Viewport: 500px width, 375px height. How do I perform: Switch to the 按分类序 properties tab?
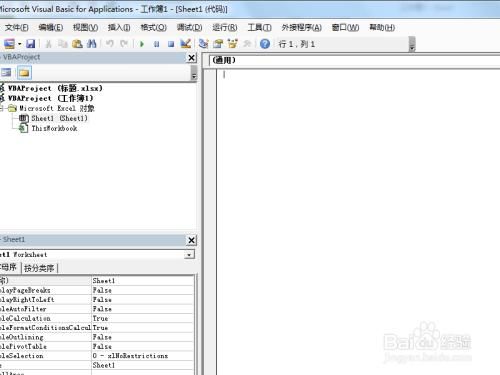39,268
